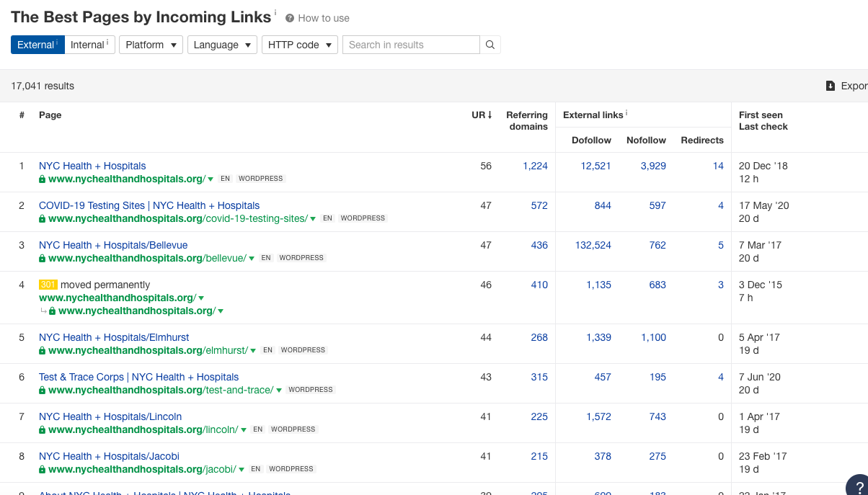Select the External tab

pos(37,45)
